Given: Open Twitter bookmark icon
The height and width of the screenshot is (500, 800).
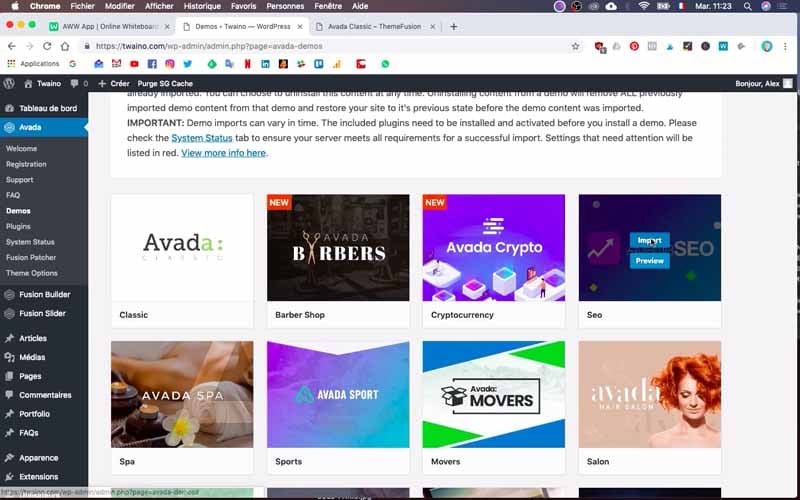Looking at the screenshot, I should (x=188, y=64).
